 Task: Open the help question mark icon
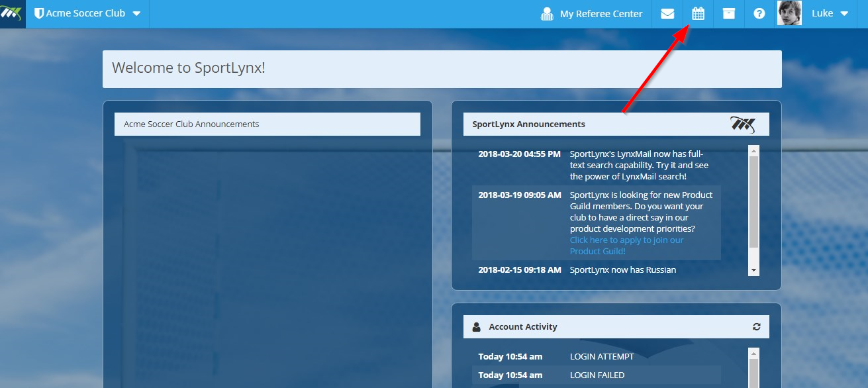[759, 13]
